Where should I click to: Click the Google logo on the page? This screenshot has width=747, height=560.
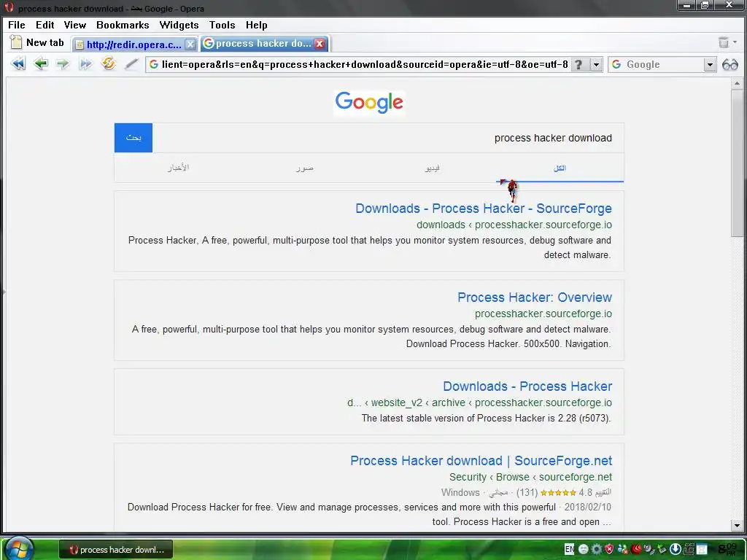(x=369, y=102)
